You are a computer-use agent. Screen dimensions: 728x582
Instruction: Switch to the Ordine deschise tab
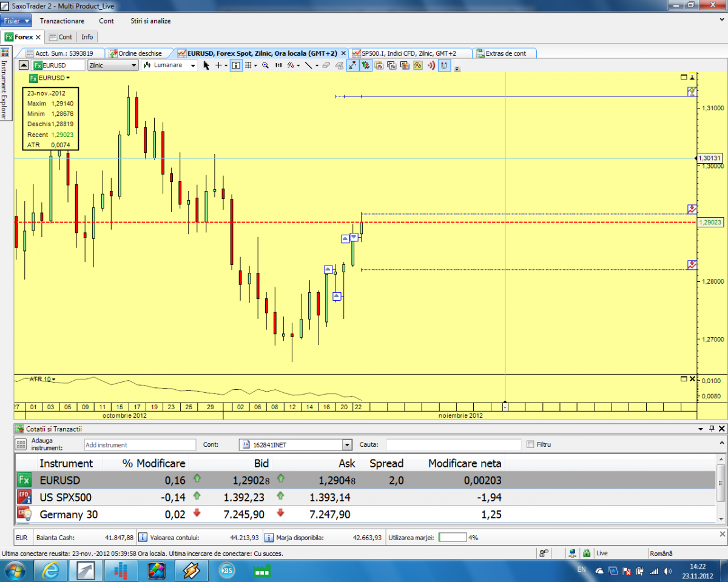140,53
